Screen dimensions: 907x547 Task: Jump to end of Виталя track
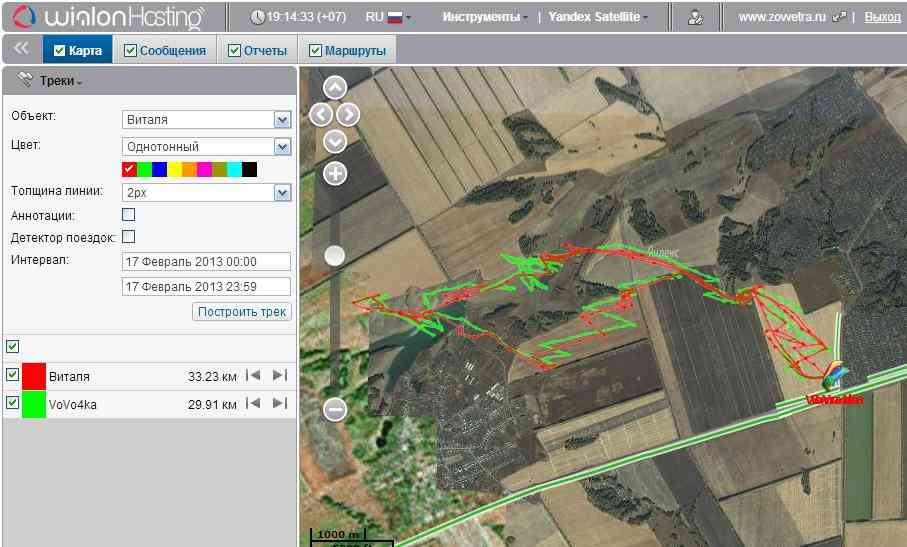coord(279,376)
